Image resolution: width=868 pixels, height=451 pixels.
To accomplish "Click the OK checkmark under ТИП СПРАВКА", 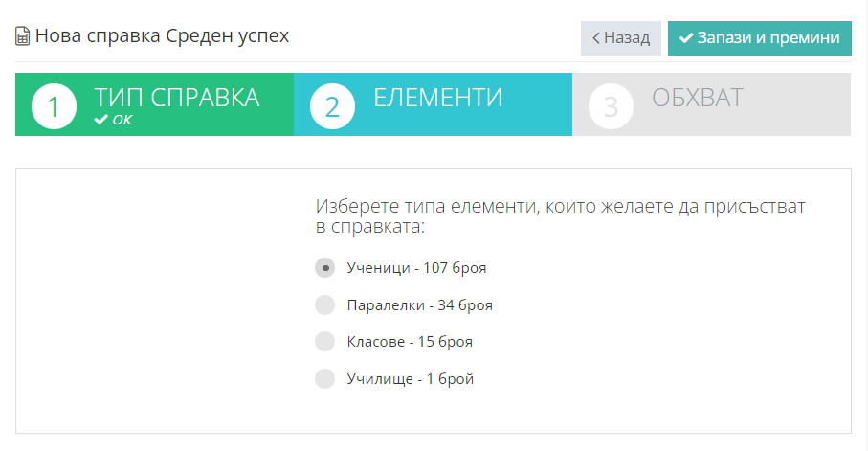I will click(100, 120).
